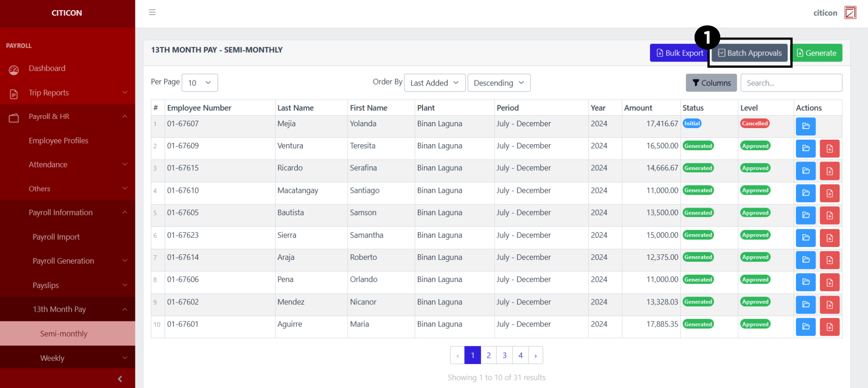868x388 pixels.
Task: Open the Last Added order dropdown
Action: pyautogui.click(x=434, y=83)
